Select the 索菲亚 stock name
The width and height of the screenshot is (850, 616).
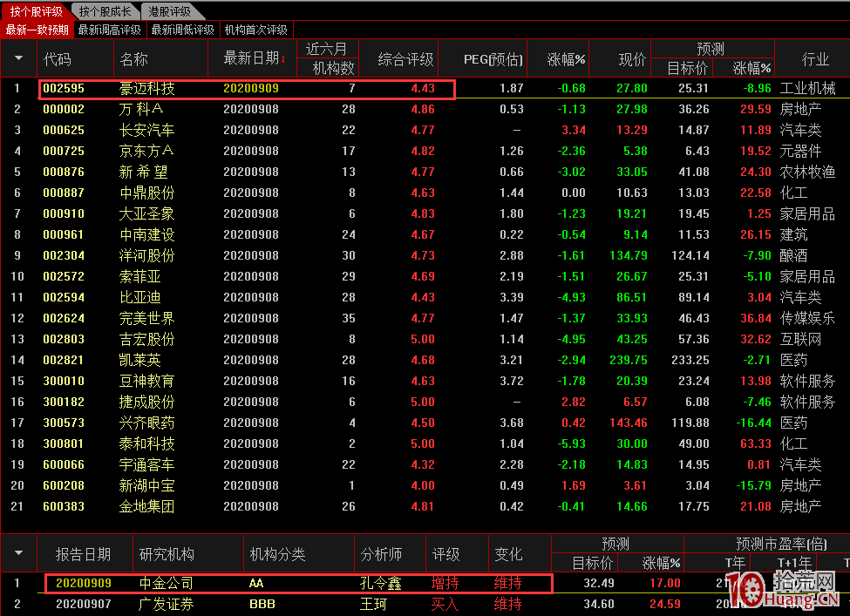[x=139, y=276]
